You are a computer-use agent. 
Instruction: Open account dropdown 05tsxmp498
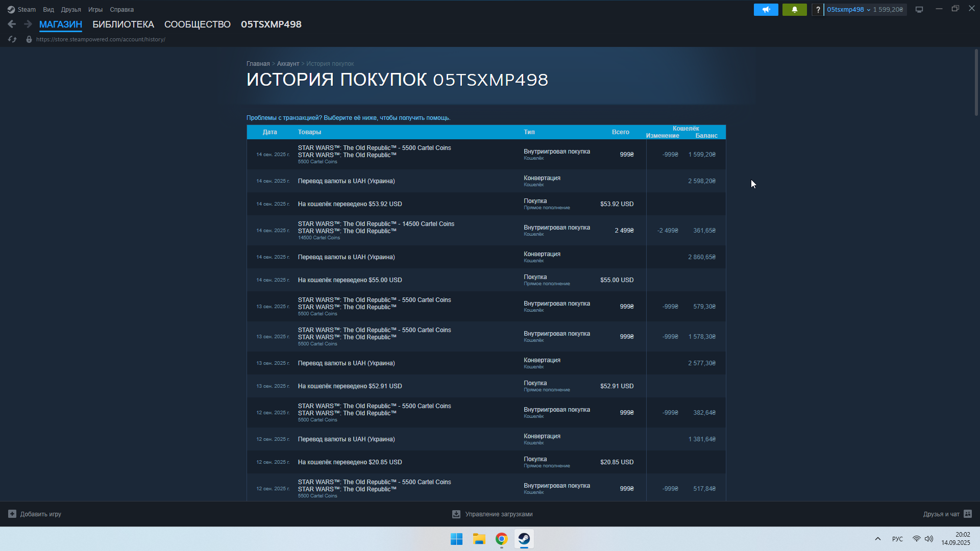coord(848,10)
